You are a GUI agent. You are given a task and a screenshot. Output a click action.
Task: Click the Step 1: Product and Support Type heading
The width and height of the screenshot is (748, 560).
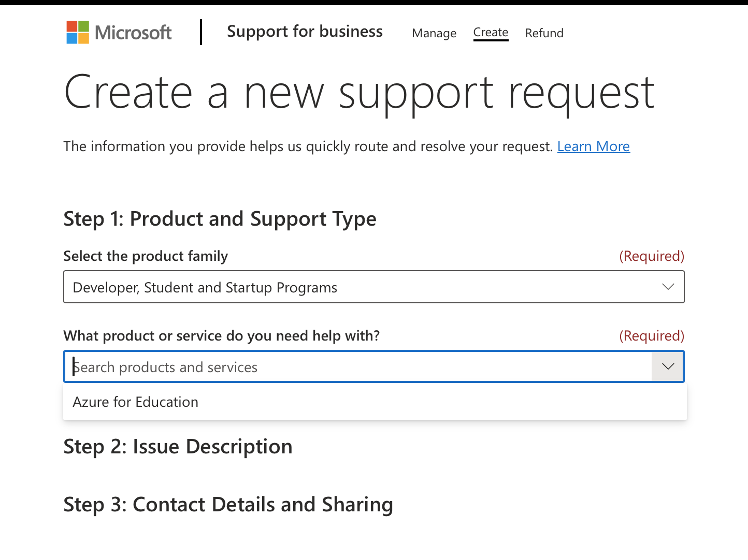[x=220, y=219]
